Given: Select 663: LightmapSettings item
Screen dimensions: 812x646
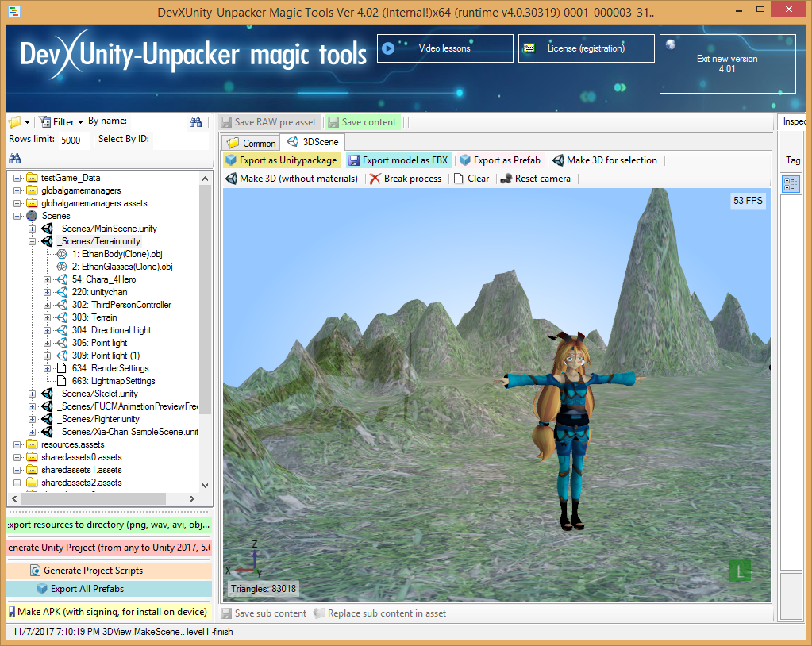Looking at the screenshot, I should point(114,381).
